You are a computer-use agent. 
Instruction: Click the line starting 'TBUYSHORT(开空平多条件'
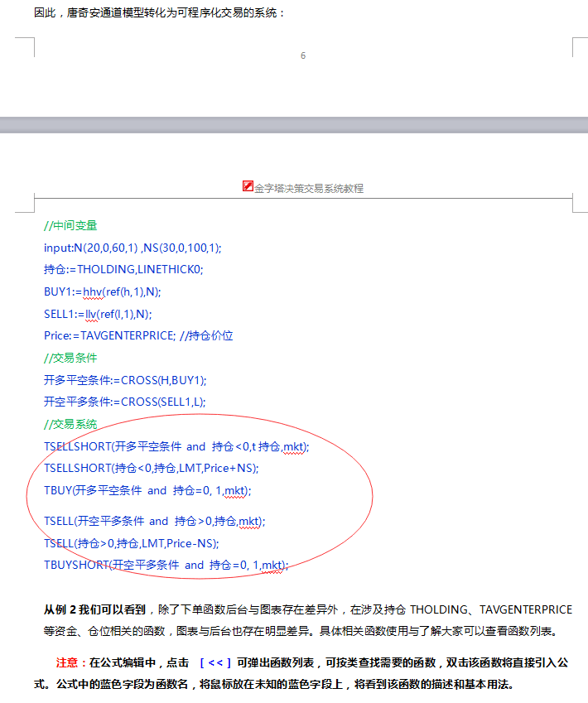[x=166, y=565]
